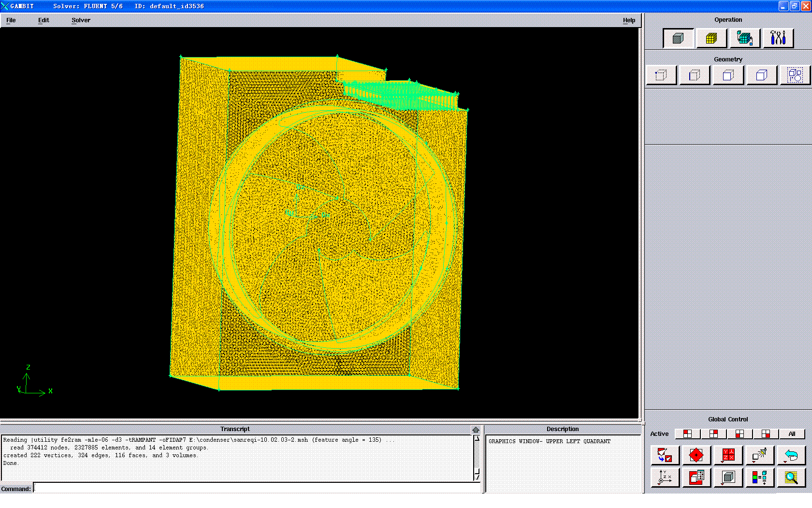The width and height of the screenshot is (812, 508).
Task: Click the All active quadrants button
Action: point(792,434)
